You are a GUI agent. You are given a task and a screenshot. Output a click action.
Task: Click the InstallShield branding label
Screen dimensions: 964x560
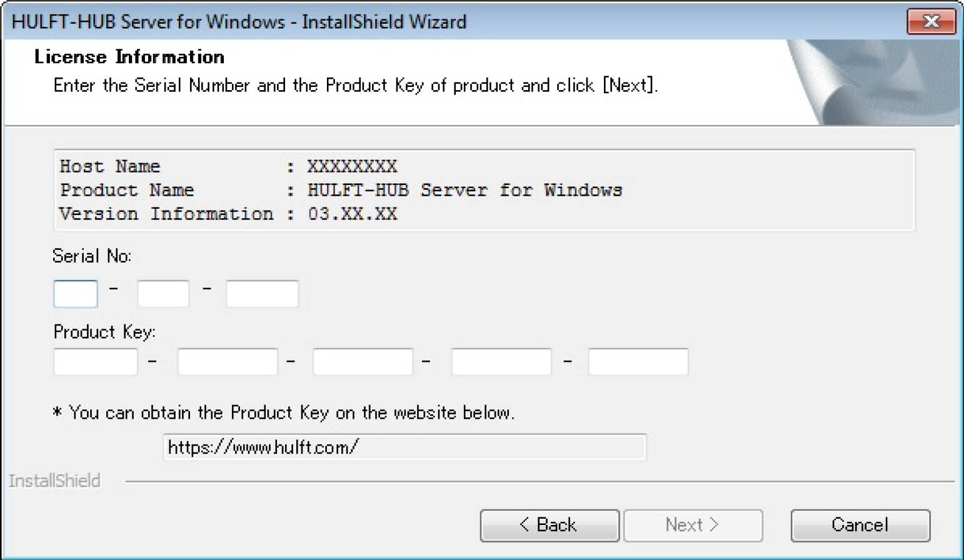pos(54,481)
